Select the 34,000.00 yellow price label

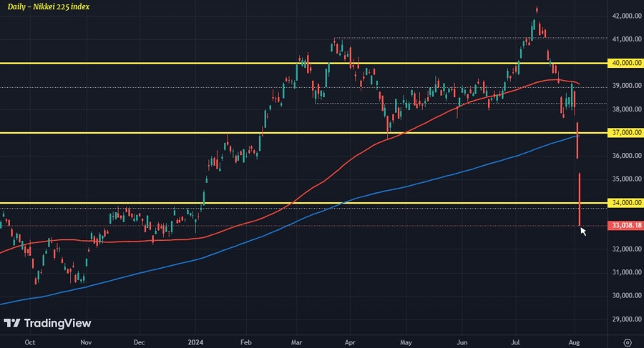625,203
